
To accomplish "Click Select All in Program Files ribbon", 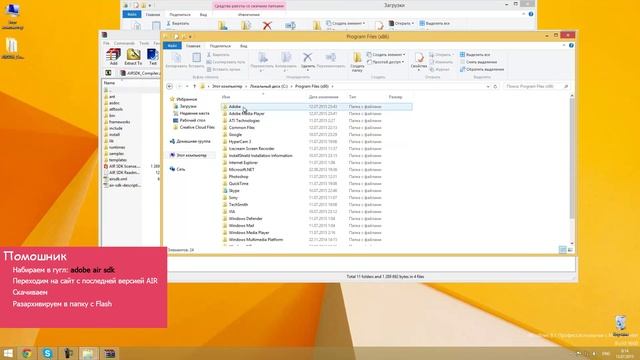I will [x=475, y=54].
